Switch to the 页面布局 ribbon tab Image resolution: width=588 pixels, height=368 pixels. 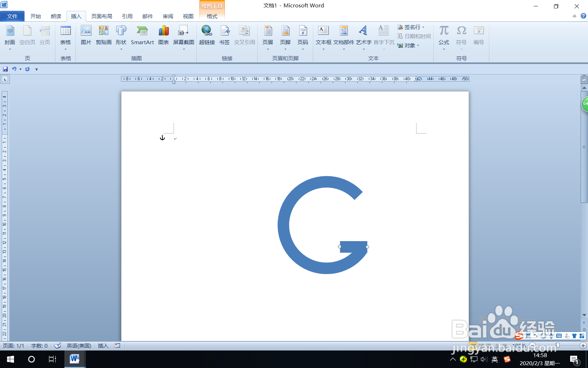tap(101, 16)
